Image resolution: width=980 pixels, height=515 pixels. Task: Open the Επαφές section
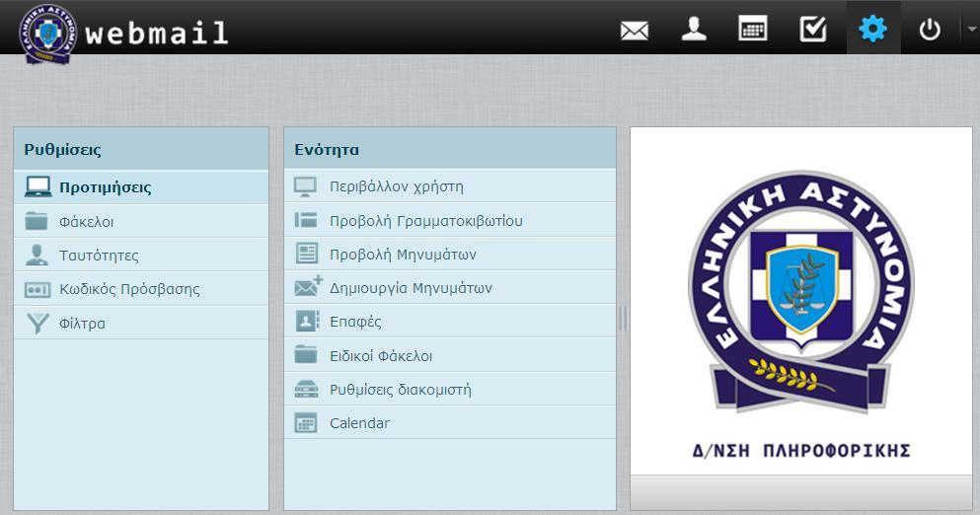[x=450, y=322]
